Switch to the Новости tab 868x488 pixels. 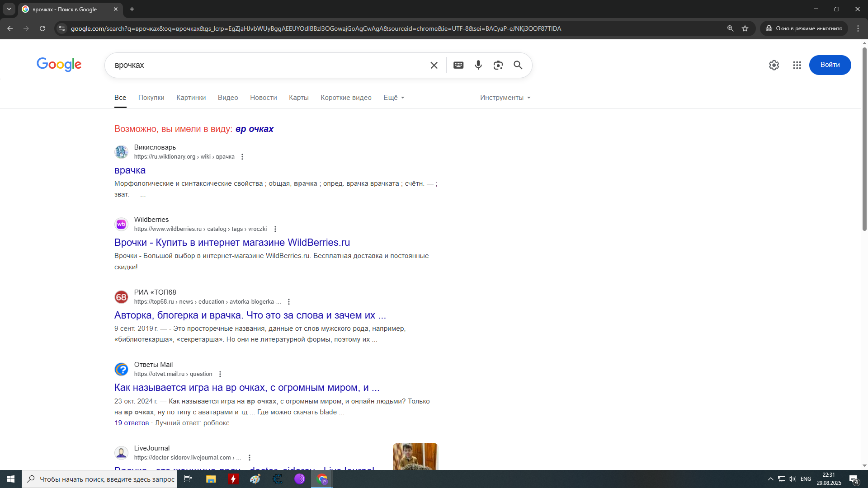pyautogui.click(x=263, y=98)
